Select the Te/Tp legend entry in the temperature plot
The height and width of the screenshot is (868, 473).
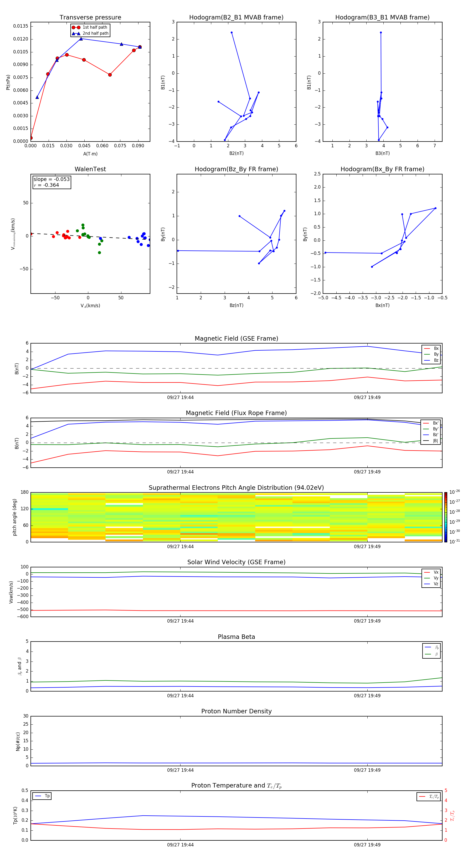[429, 796]
